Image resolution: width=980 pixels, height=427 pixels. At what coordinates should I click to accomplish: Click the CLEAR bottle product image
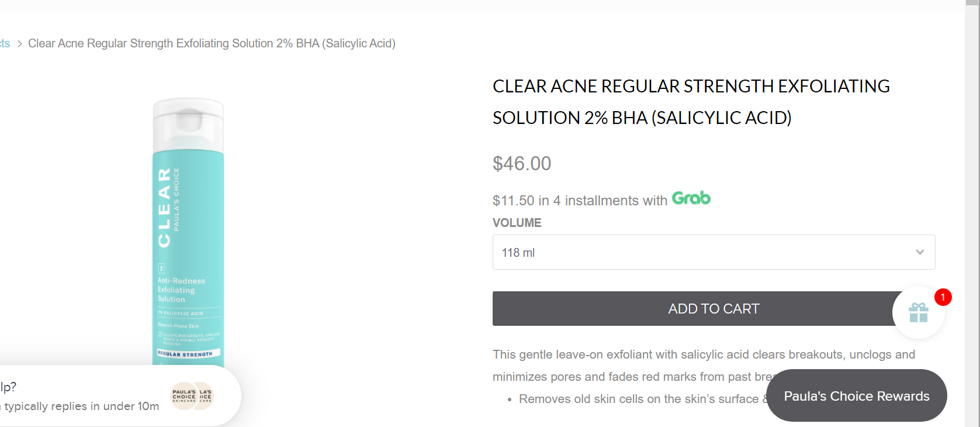click(188, 232)
